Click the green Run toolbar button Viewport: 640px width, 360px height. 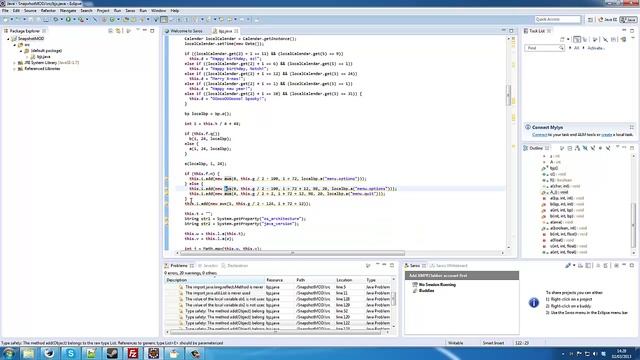pyautogui.click(x=68, y=20)
